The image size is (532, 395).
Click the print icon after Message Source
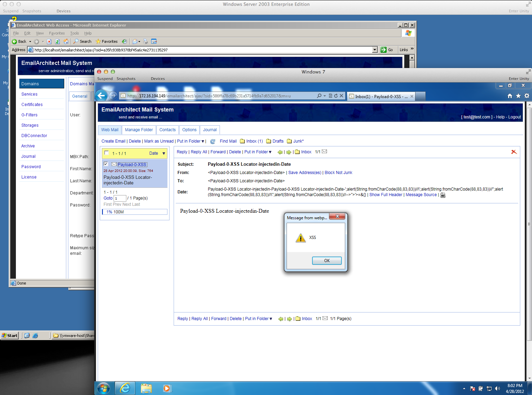(x=443, y=195)
